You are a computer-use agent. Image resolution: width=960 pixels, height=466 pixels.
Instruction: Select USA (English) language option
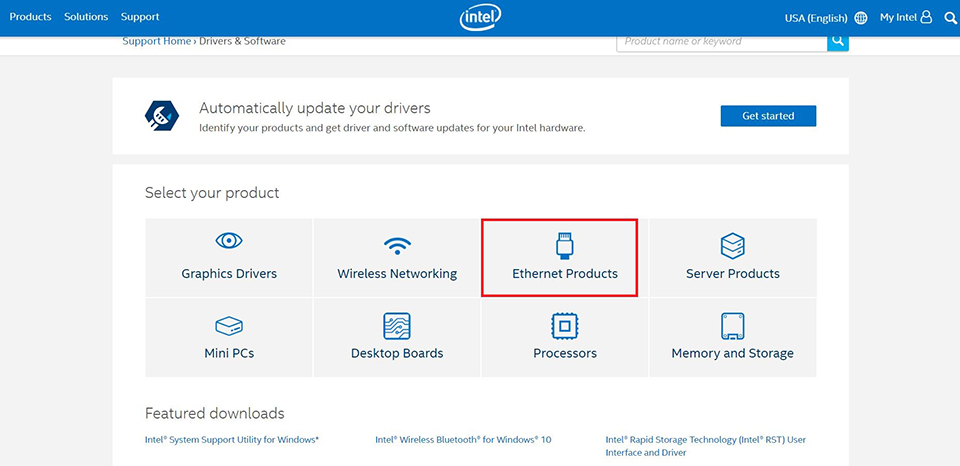pos(816,18)
